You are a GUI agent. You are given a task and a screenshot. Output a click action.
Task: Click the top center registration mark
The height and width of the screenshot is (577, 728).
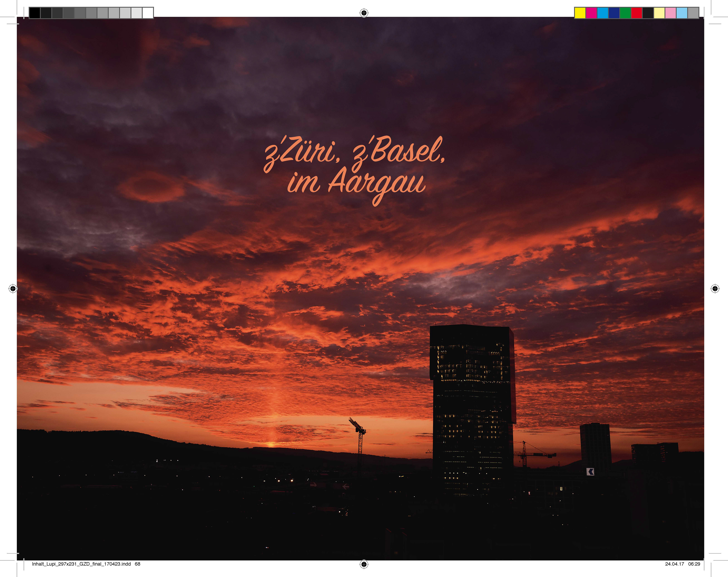[364, 13]
